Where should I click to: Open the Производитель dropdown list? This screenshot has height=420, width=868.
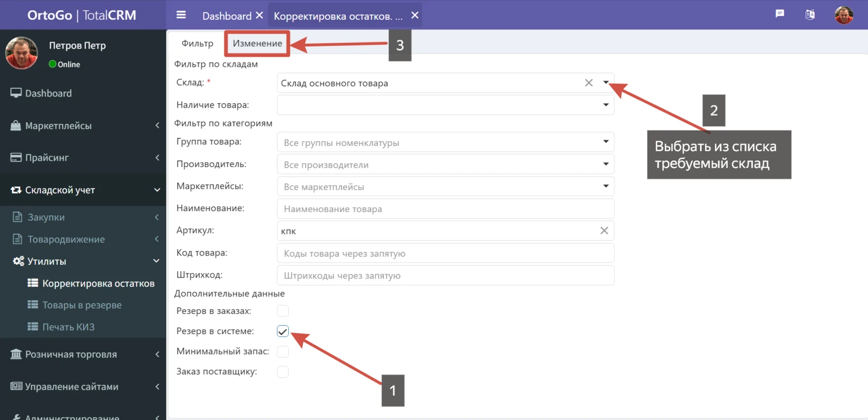[x=445, y=164]
